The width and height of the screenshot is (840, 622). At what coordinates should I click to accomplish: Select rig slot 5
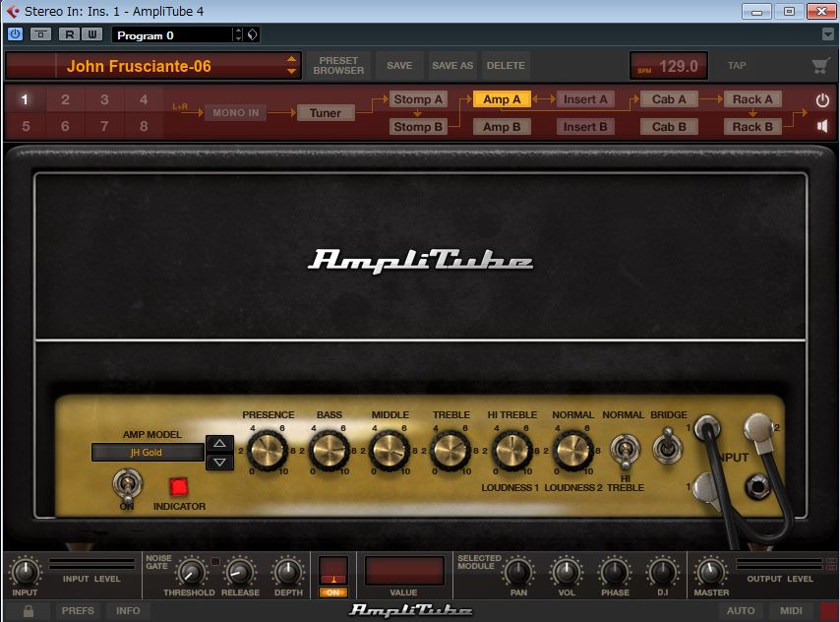[26, 126]
